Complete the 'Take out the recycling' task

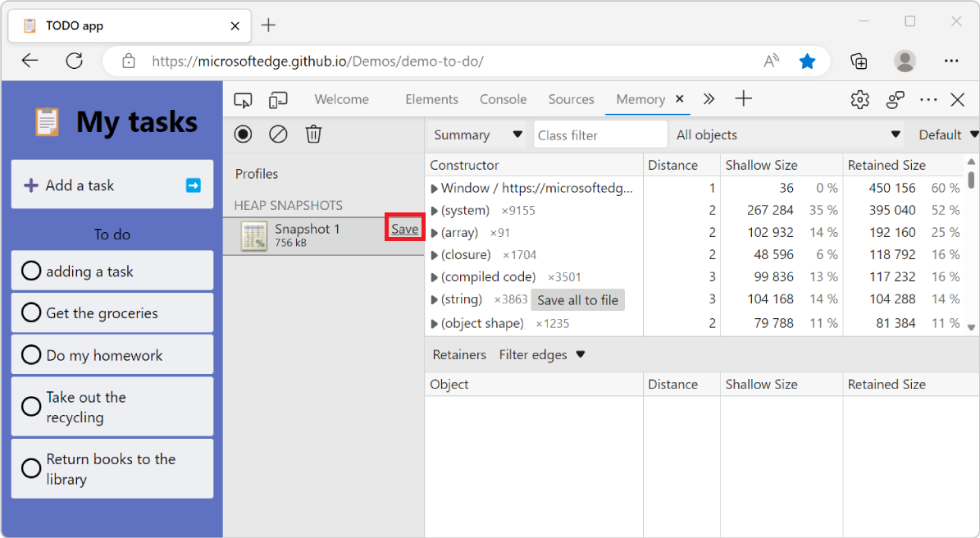pyautogui.click(x=30, y=406)
